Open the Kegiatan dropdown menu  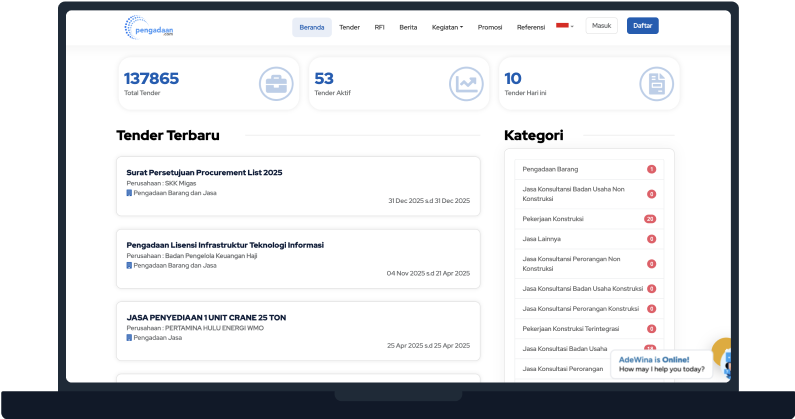pos(447,27)
